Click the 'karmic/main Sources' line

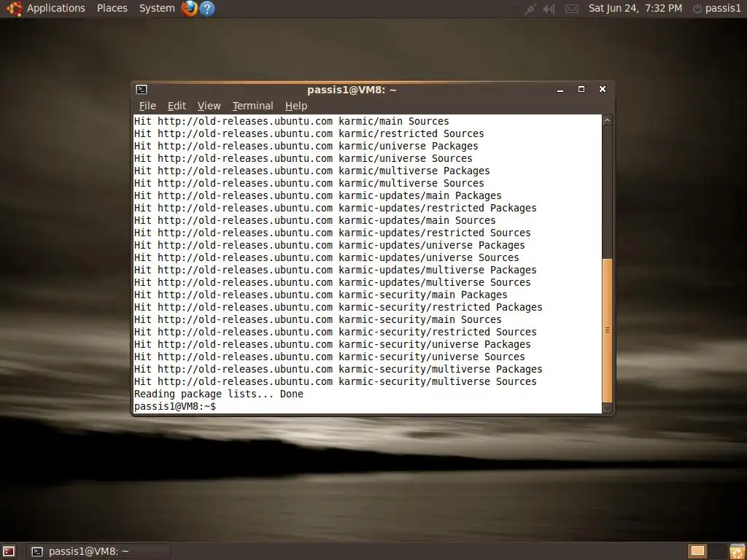[x=292, y=121]
